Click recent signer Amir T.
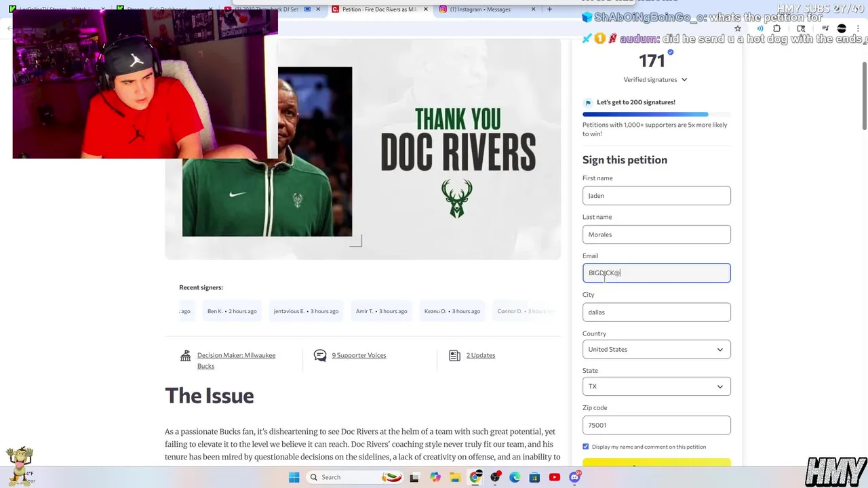868x488 pixels. (381, 311)
